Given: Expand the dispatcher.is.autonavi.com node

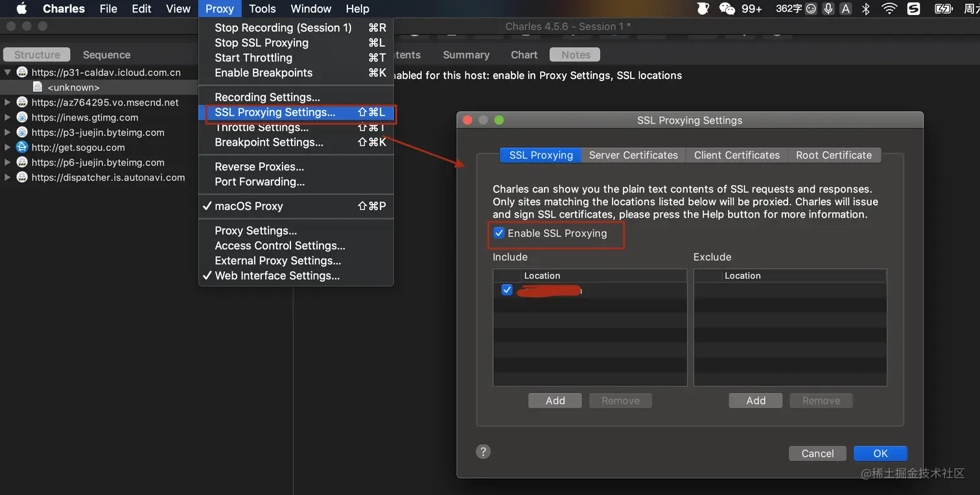Looking at the screenshot, I should [x=8, y=177].
